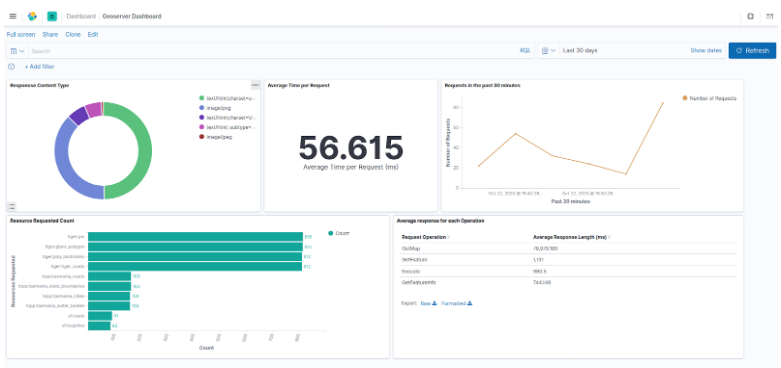The width and height of the screenshot is (781, 368).
Task: Click the topp:tasmania_roads bar
Action: [x=110, y=276]
